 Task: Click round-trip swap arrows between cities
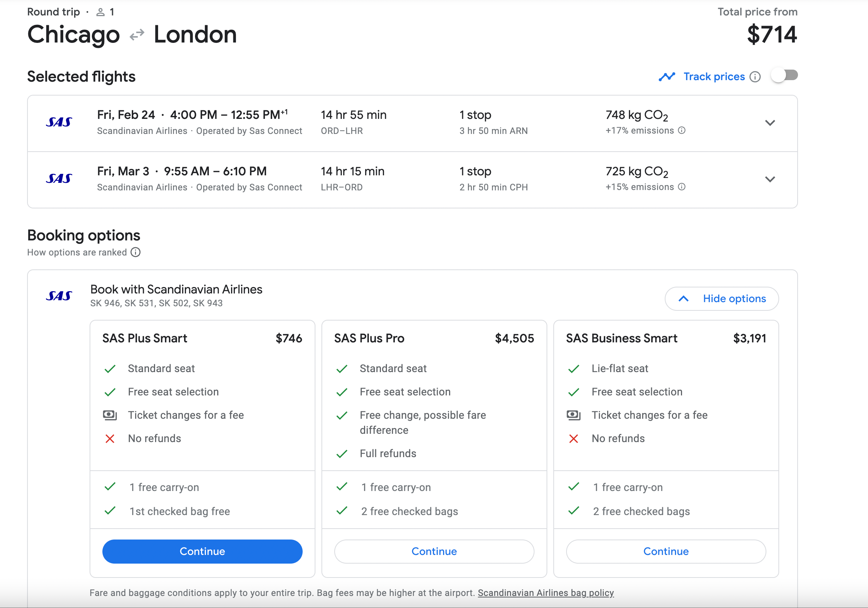(137, 35)
